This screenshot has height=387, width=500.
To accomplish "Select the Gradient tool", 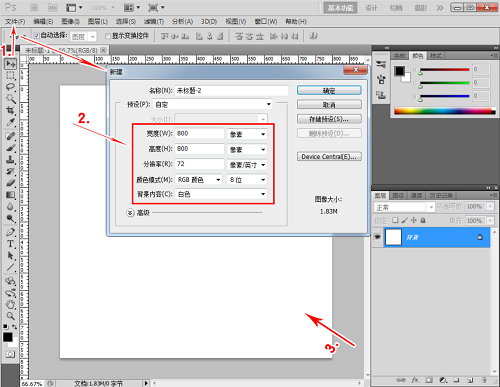I will 10,195.
